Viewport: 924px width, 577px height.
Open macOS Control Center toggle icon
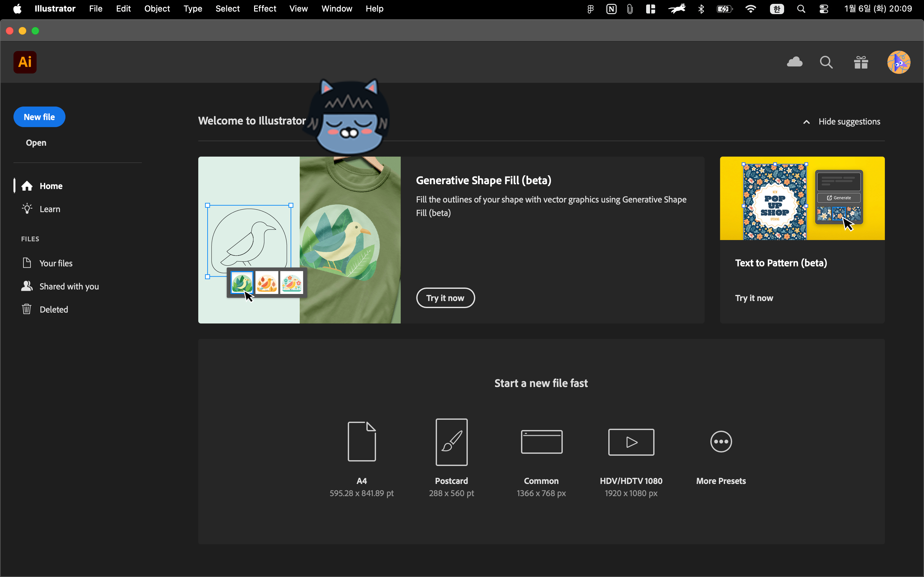coord(824,9)
